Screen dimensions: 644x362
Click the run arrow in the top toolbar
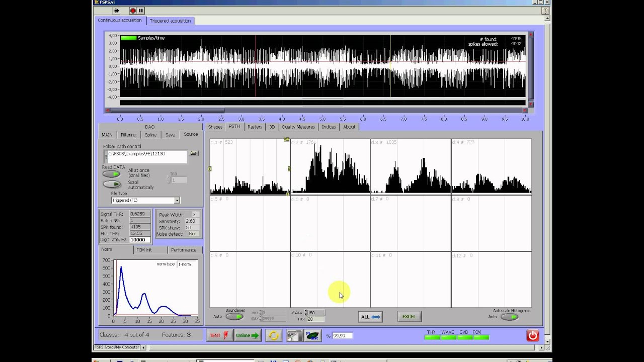[x=116, y=10]
